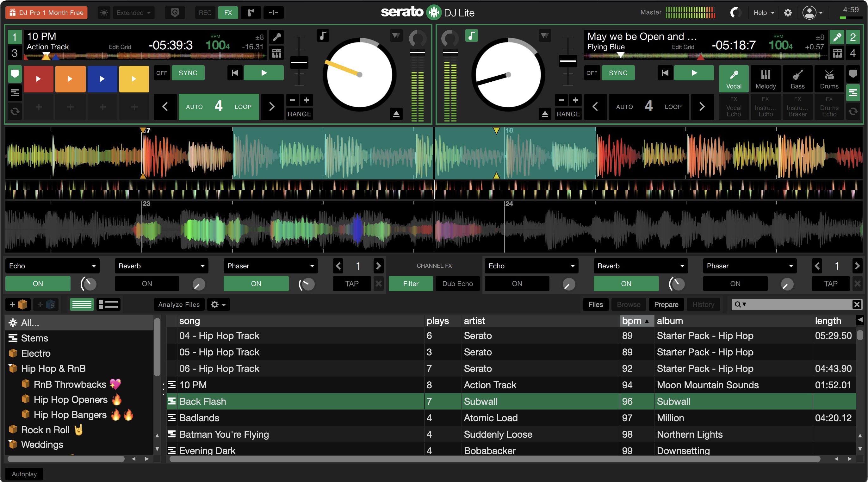The image size is (868, 482).
Task: Select the Hip Hop Openers crate
Action: tap(80, 399)
